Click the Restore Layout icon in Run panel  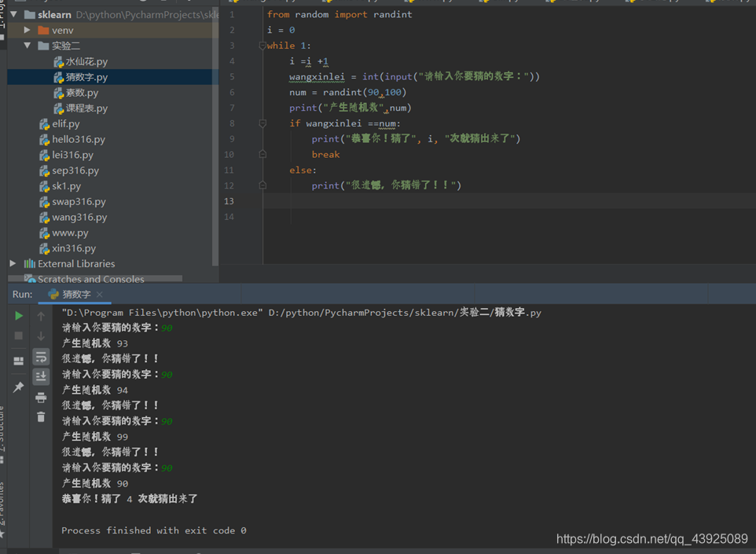(19, 361)
